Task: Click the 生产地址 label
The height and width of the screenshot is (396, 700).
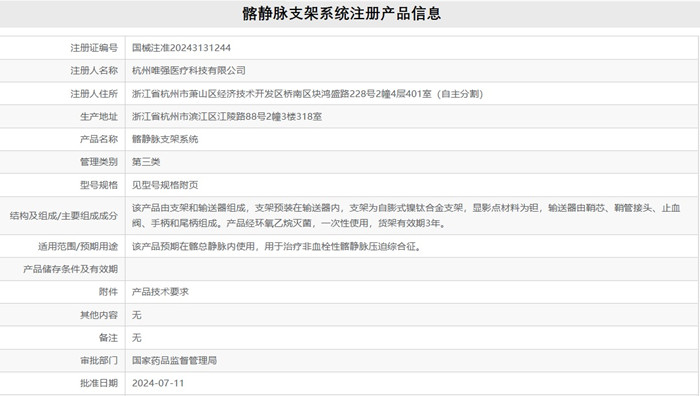Action: pyautogui.click(x=99, y=117)
